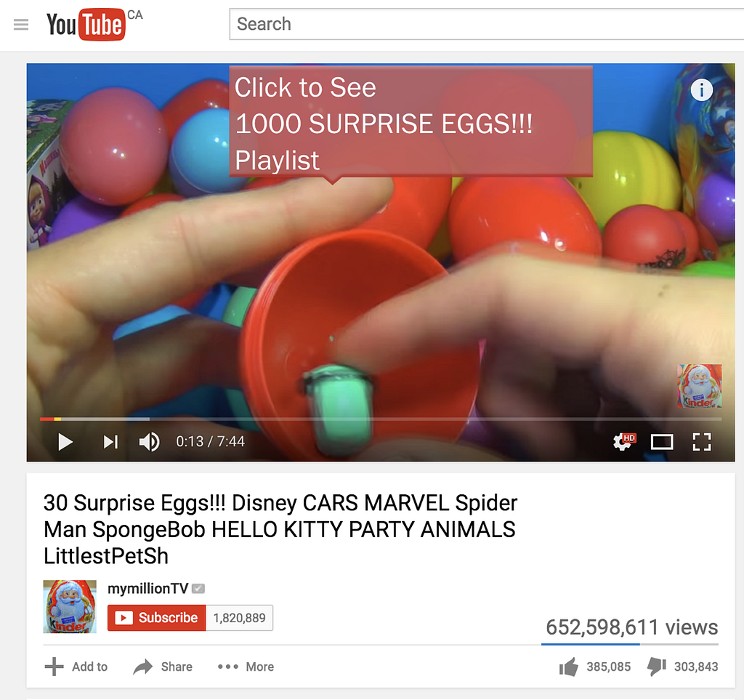Open the 1000 Surprise Eggs playlist annotation
The width and height of the screenshot is (744, 700).
coord(411,122)
